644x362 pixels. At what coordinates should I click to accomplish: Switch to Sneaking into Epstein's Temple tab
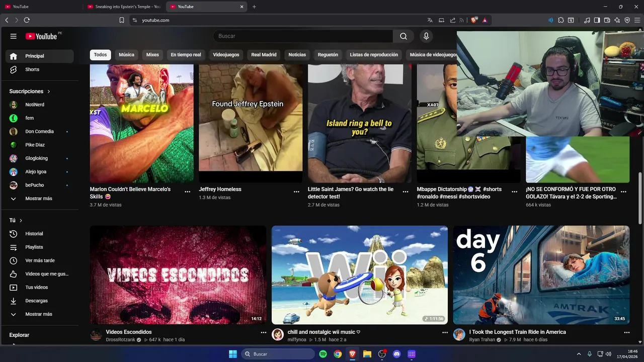pyautogui.click(x=123, y=7)
